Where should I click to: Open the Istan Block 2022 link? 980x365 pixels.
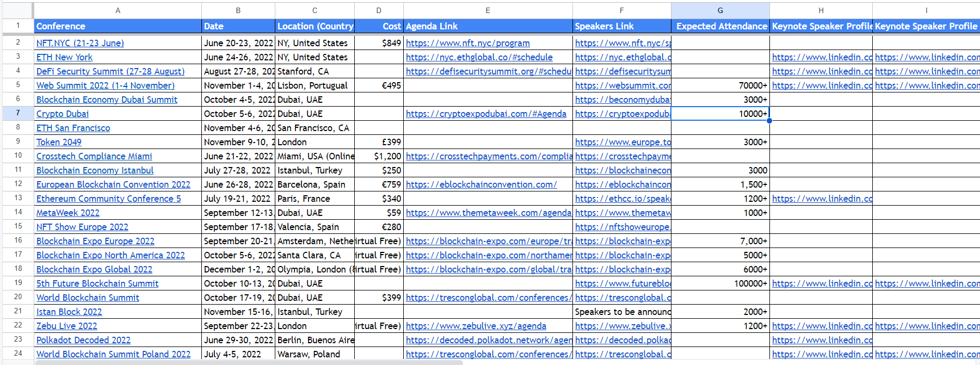tap(69, 312)
